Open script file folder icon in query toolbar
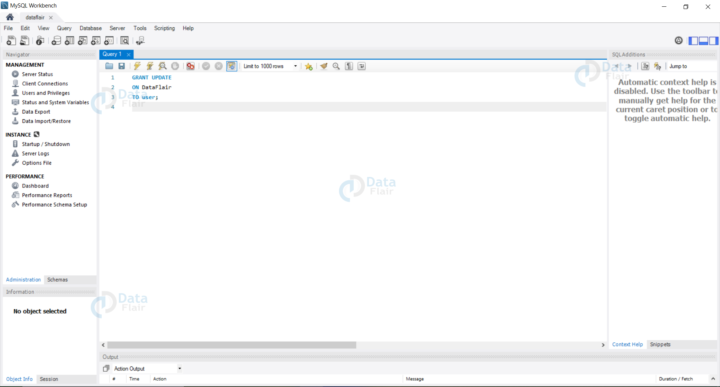The height and width of the screenshot is (387, 720). click(109, 66)
